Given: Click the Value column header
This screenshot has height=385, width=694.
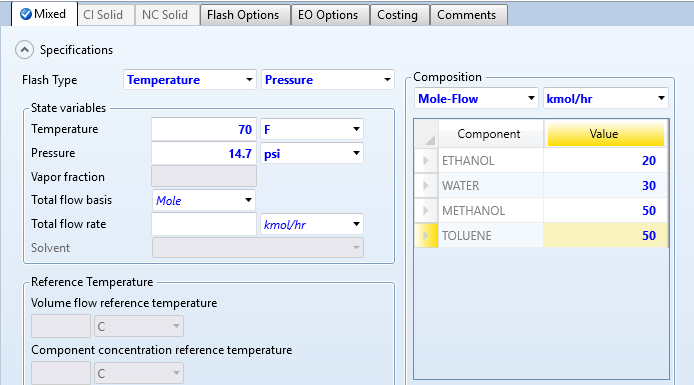Looking at the screenshot, I should point(605,134).
